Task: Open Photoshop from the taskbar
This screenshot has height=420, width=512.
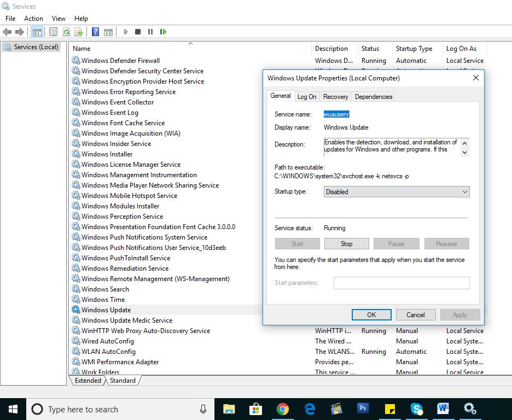Action: (x=363, y=408)
